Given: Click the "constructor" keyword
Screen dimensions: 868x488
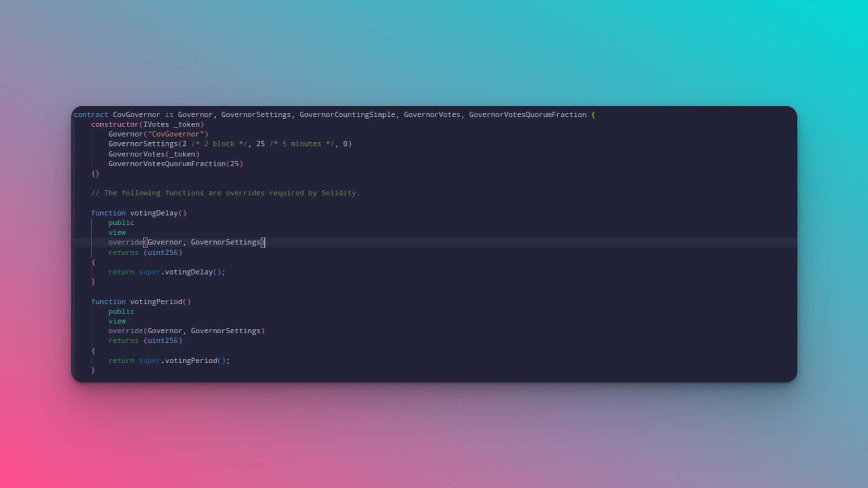Looking at the screenshot, I should pyautogui.click(x=115, y=124).
